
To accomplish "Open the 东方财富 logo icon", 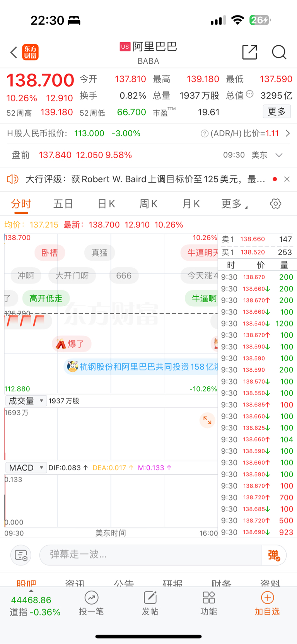I will click(x=31, y=52).
